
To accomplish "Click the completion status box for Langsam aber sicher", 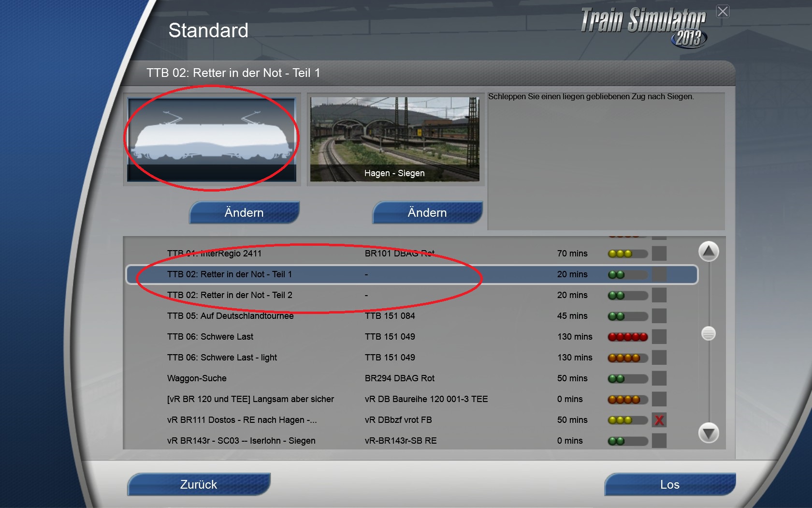I will (659, 399).
